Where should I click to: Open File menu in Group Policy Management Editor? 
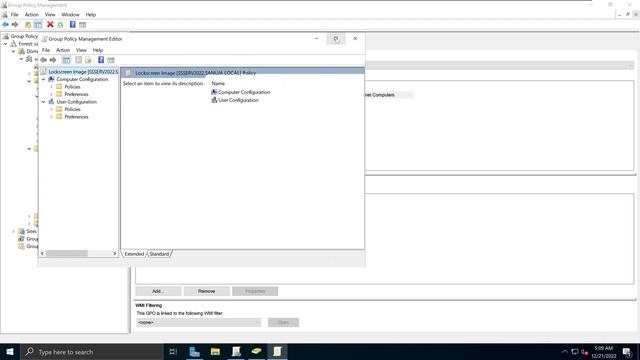tap(46, 50)
